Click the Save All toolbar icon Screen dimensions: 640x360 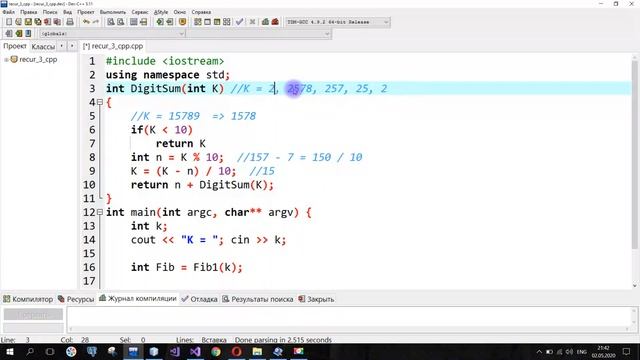[x=38, y=22]
